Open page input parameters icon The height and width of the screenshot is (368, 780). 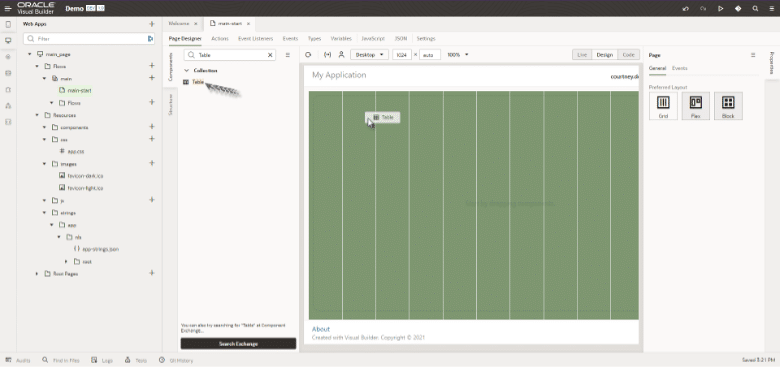point(327,55)
